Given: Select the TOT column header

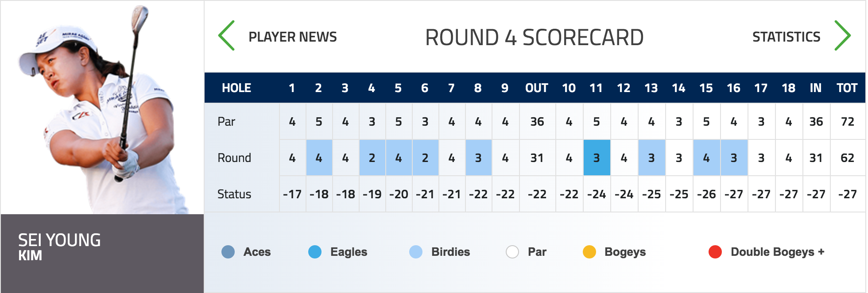Looking at the screenshot, I should click(847, 88).
